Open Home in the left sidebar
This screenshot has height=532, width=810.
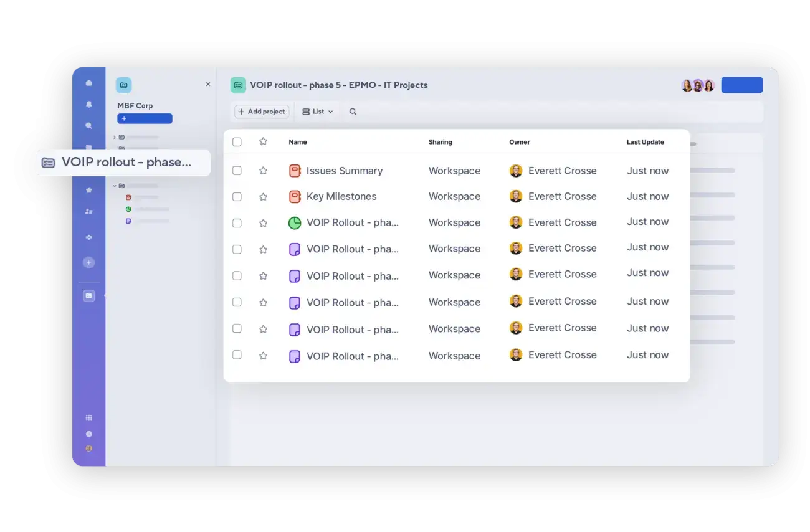pyautogui.click(x=88, y=83)
